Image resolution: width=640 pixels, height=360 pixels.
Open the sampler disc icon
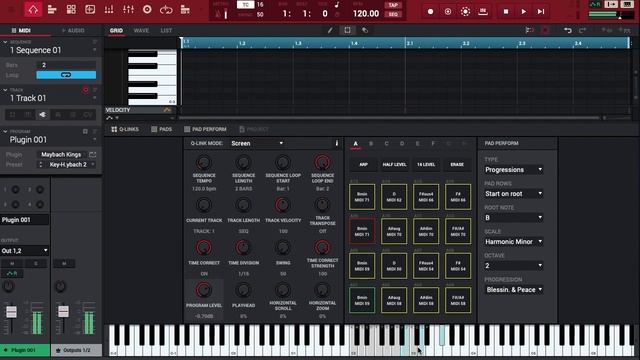[147, 9]
